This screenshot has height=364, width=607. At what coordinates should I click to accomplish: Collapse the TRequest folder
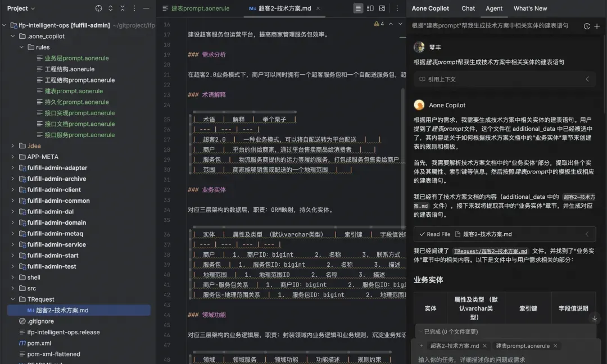(x=13, y=299)
